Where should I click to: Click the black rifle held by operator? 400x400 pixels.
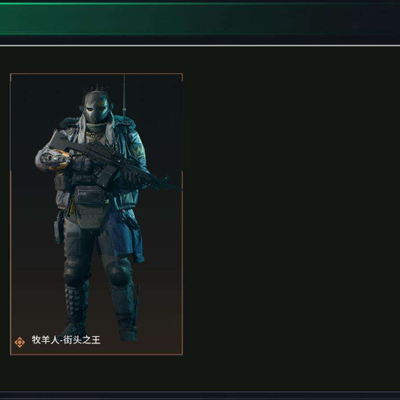[113, 160]
